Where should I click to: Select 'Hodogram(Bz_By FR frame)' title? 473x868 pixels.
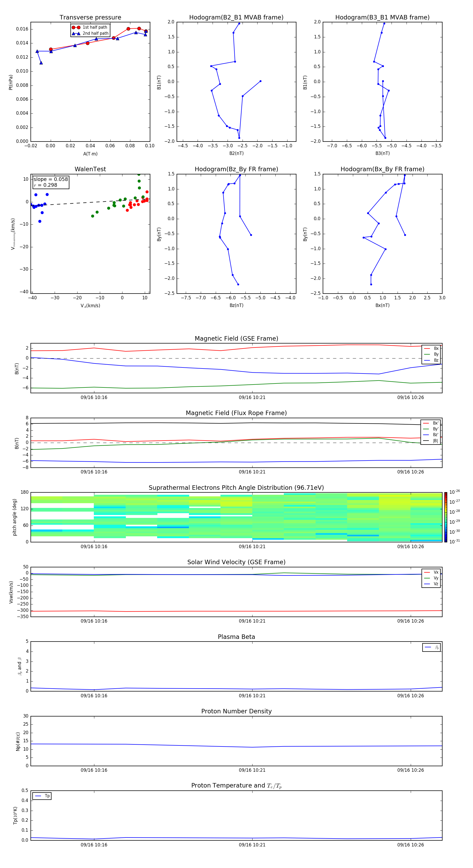pyautogui.click(x=236, y=169)
